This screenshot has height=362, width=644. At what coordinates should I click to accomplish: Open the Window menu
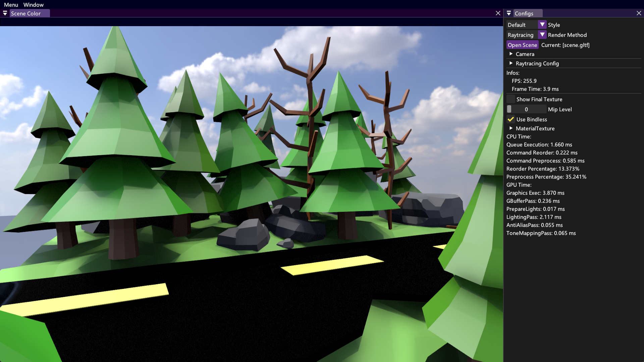click(x=34, y=5)
